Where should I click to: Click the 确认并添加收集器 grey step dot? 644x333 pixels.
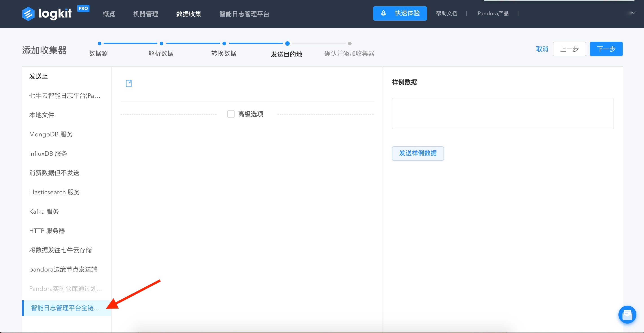coord(350,44)
